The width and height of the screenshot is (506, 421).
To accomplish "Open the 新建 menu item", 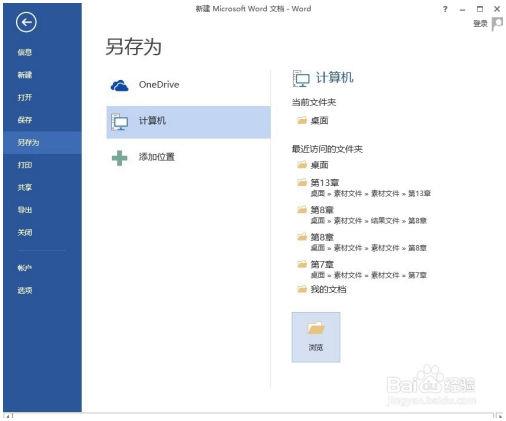I will pyautogui.click(x=25, y=75).
